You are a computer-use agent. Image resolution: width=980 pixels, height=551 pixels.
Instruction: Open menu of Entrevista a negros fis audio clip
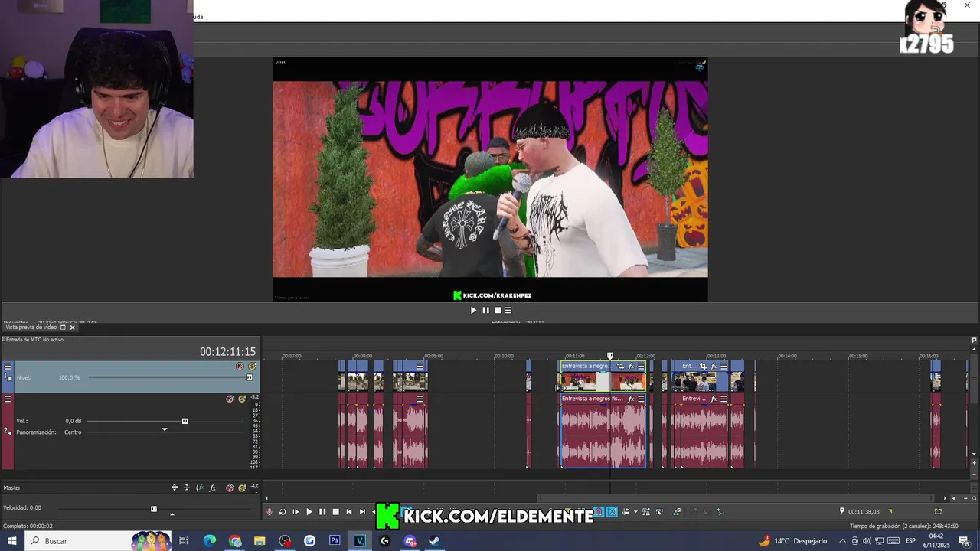(641, 399)
